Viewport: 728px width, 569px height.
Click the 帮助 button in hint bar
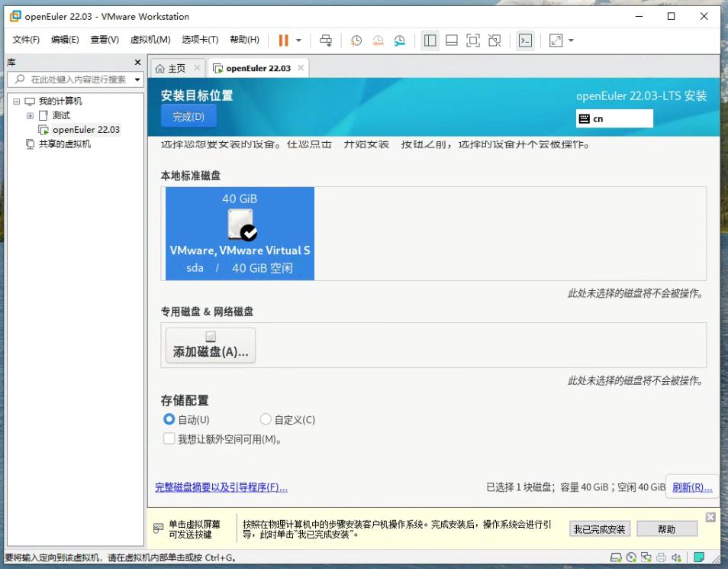tap(667, 529)
